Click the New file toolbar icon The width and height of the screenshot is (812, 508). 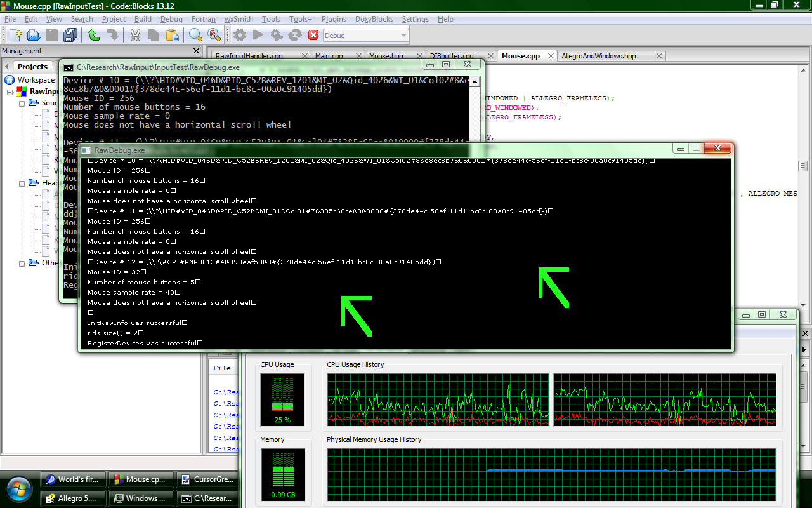pos(16,36)
